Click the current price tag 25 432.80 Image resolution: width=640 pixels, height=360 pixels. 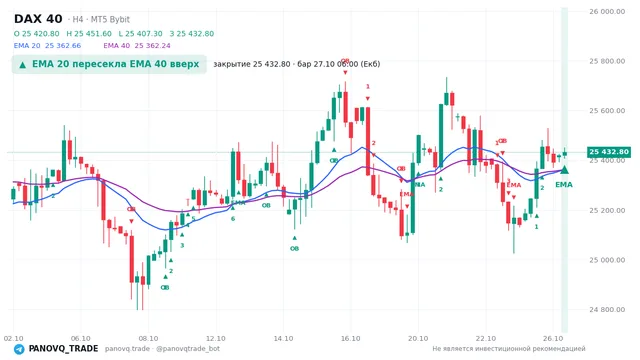click(x=609, y=152)
